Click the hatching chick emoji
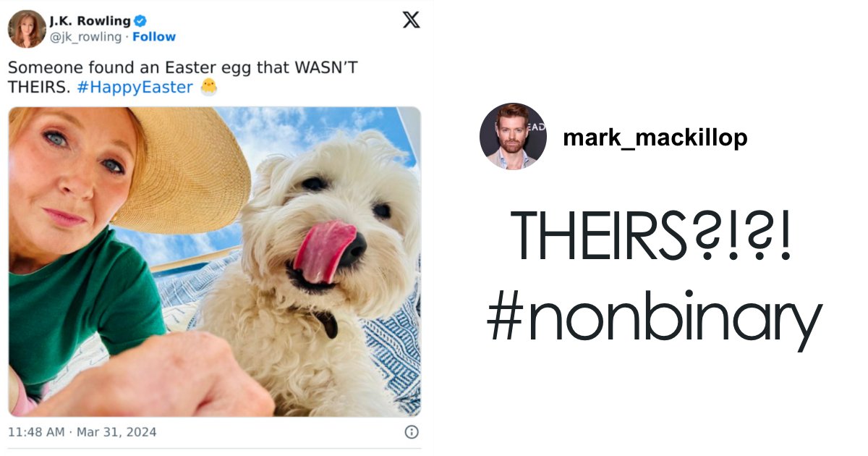 (x=208, y=88)
